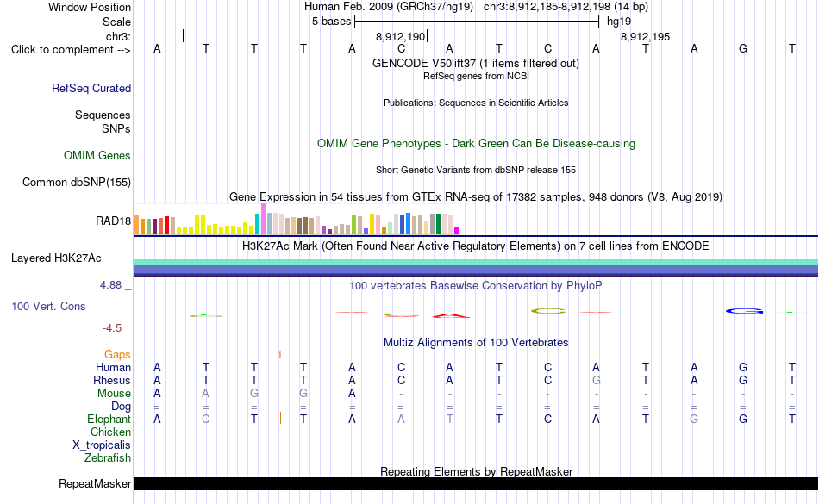Open "Multiz Alignments of 100 Vertebrates" title

point(476,342)
